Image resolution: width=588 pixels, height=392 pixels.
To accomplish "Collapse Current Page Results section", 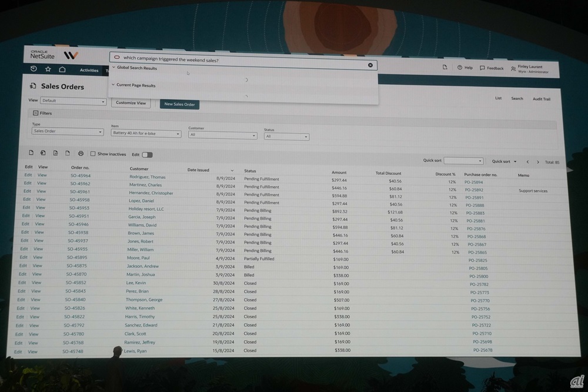I will pos(113,85).
